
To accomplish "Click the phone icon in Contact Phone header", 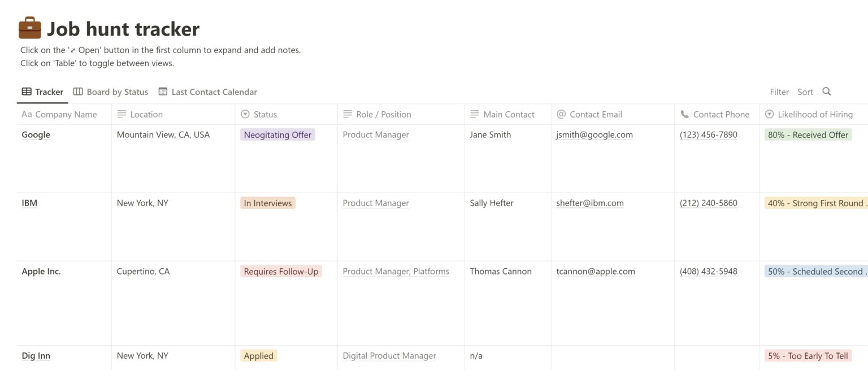I will click(x=683, y=114).
